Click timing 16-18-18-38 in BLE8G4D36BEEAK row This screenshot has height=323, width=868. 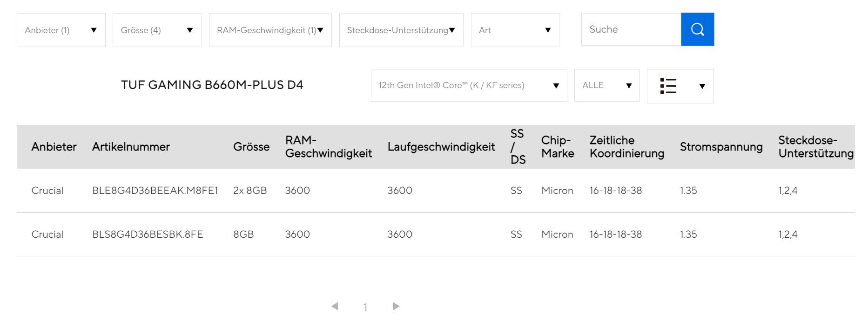click(x=616, y=191)
